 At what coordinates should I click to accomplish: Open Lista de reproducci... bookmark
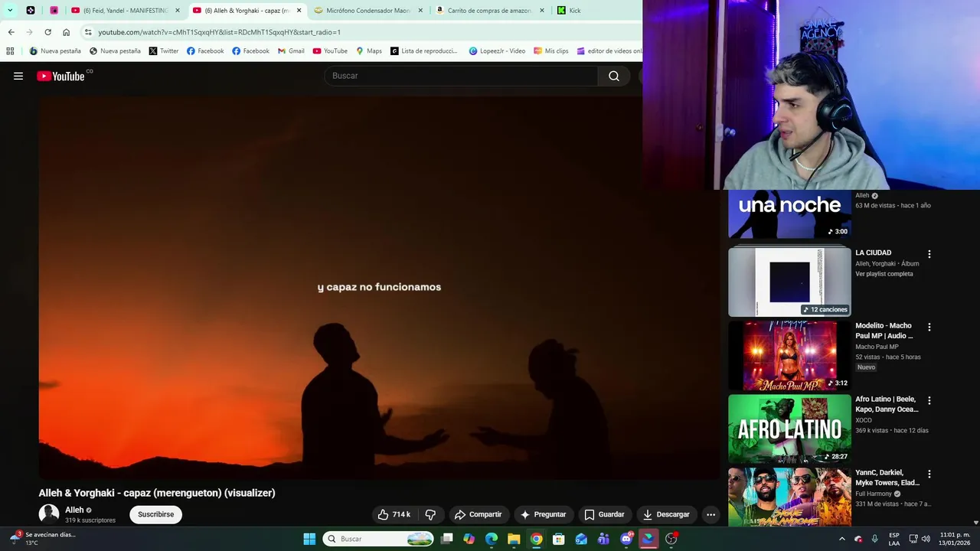click(x=424, y=51)
